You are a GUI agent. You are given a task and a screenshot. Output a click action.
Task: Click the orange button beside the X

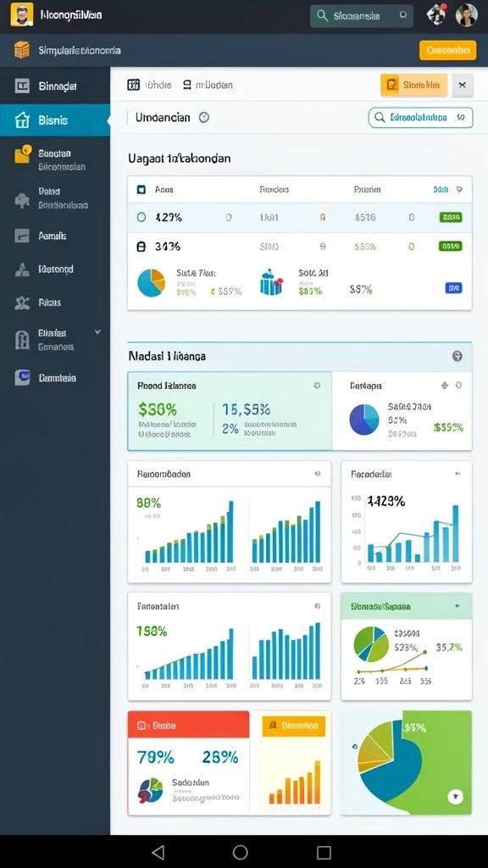click(x=413, y=85)
